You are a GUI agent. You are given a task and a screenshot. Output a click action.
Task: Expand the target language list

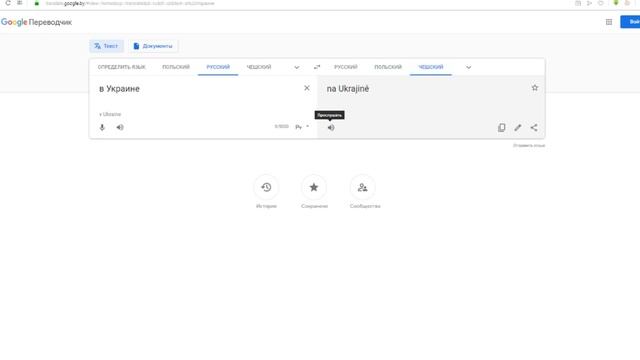[469, 67]
